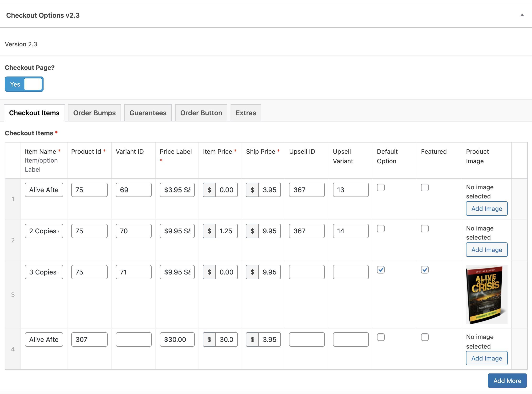Click the Alive After Crisis book thumbnail

pyautogui.click(x=487, y=295)
